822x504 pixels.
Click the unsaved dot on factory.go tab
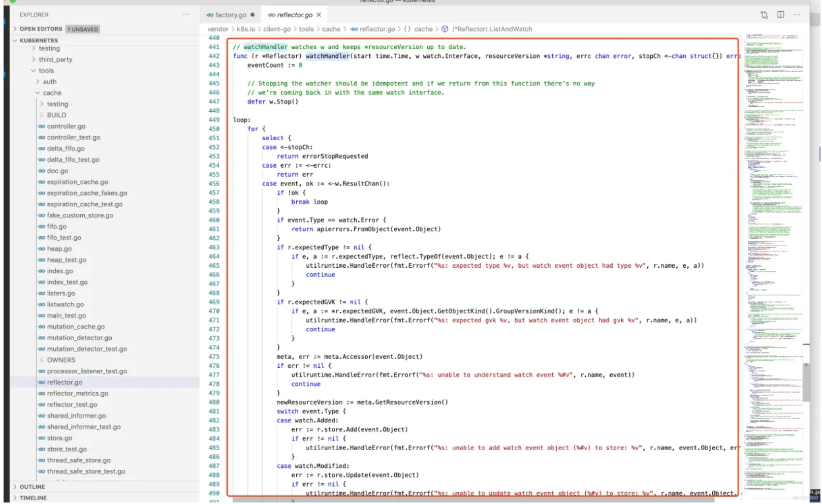point(252,15)
